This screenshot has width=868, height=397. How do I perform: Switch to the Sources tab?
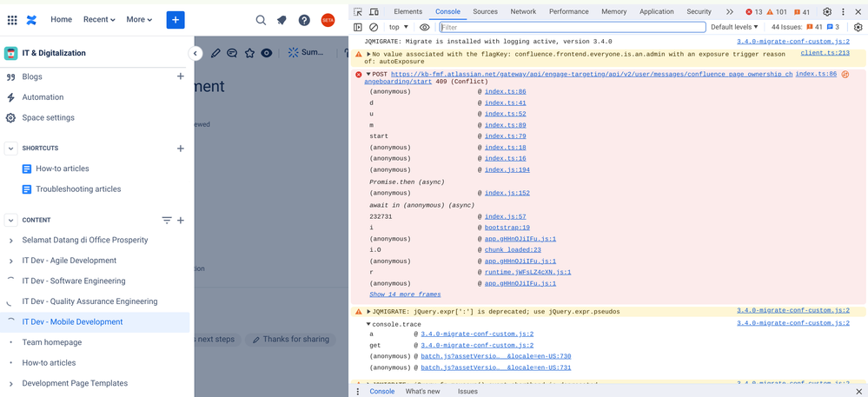486,11
